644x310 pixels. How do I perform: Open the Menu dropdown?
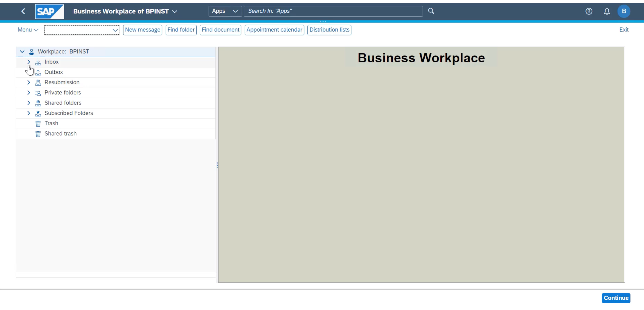tap(28, 30)
